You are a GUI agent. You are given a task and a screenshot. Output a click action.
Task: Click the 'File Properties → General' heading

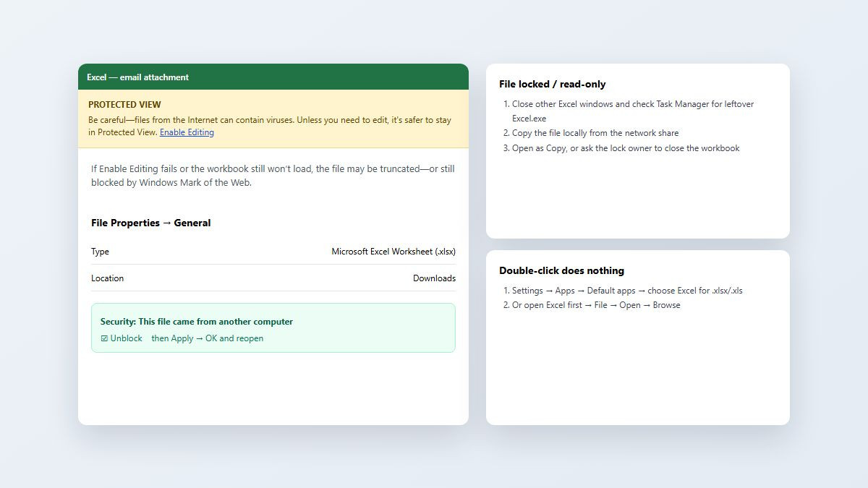[x=151, y=223]
